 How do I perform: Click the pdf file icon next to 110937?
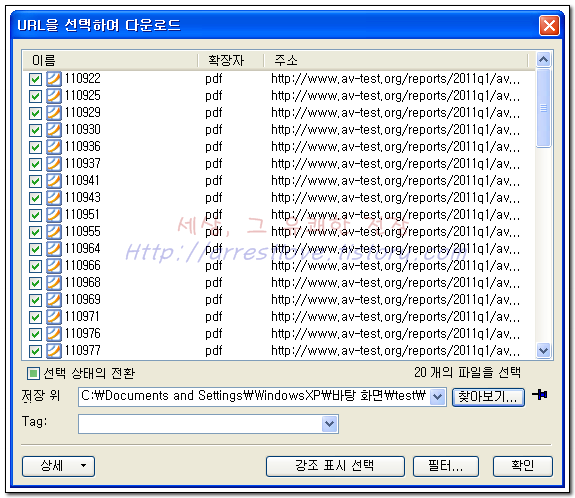click(54, 164)
